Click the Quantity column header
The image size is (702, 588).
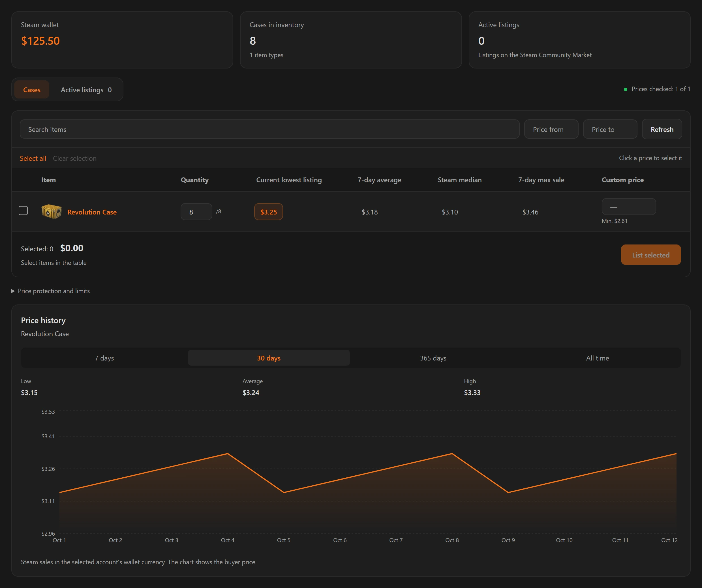(x=194, y=180)
